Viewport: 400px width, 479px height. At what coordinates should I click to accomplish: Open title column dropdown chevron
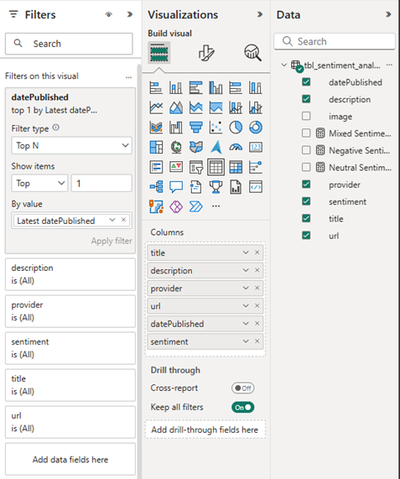246,253
